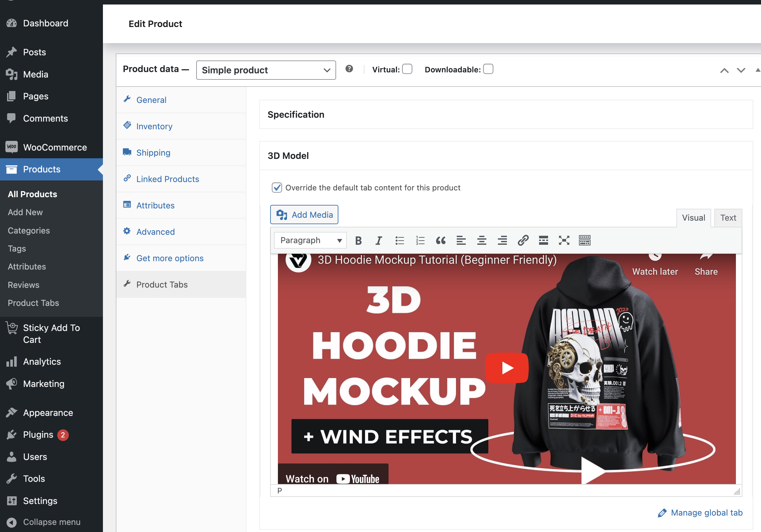
Task: Apply blockquote formatting
Action: 441,240
